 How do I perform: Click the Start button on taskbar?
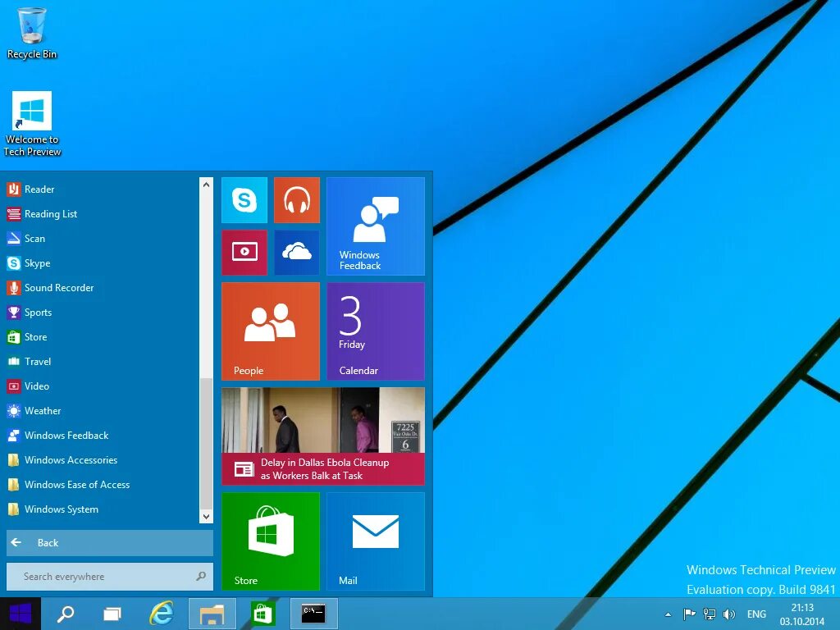click(21, 614)
